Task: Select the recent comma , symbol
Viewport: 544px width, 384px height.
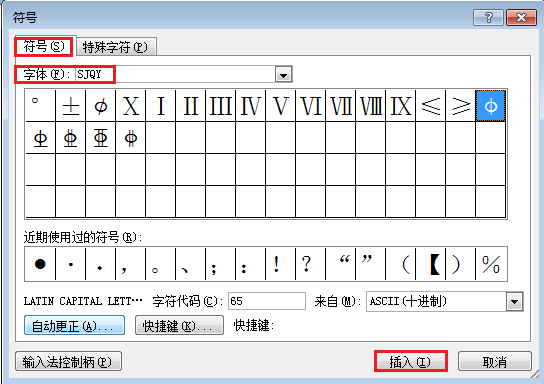Action: (130, 264)
